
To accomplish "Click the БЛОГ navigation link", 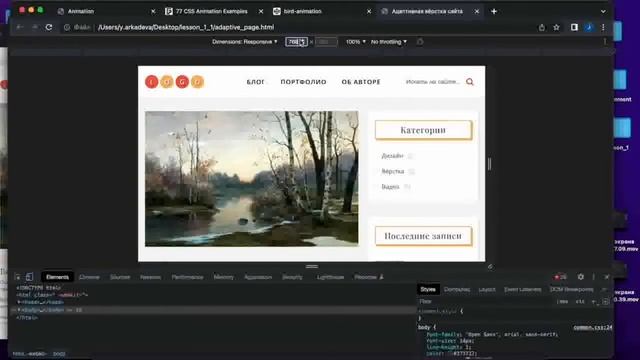I will pos(256,82).
